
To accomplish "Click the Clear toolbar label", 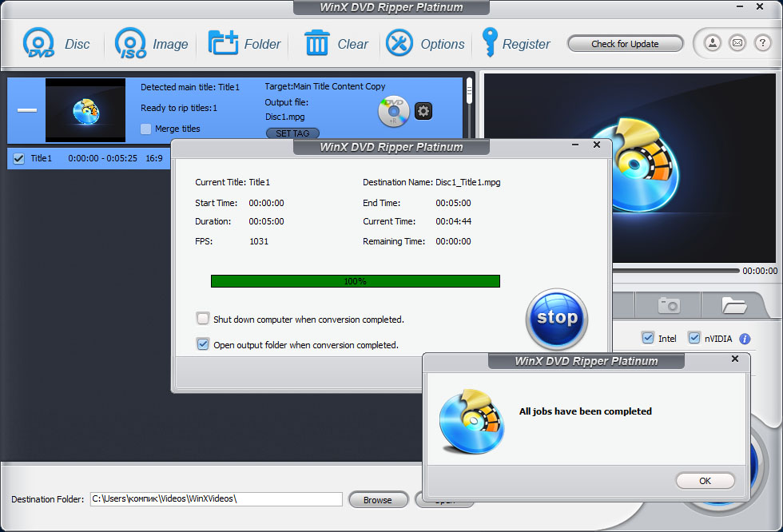I will pos(353,44).
